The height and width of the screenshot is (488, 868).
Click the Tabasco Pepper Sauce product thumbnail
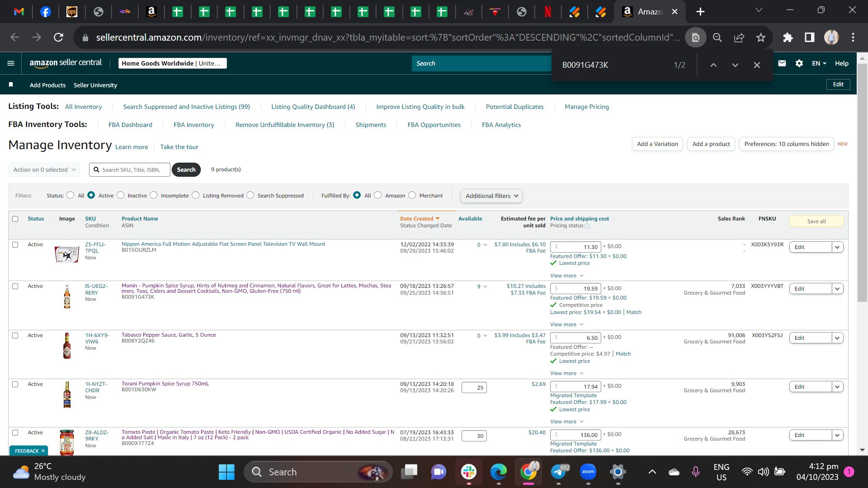(67, 346)
